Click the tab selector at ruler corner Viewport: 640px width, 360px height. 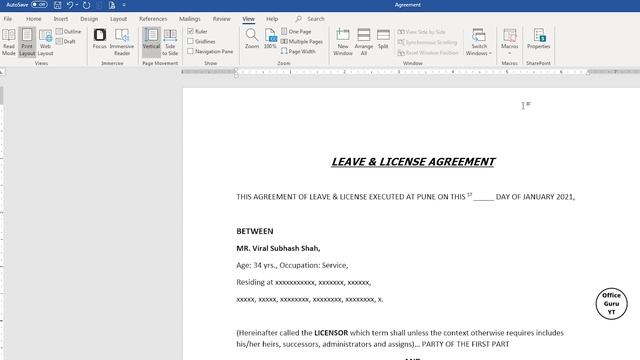tap(2, 72)
